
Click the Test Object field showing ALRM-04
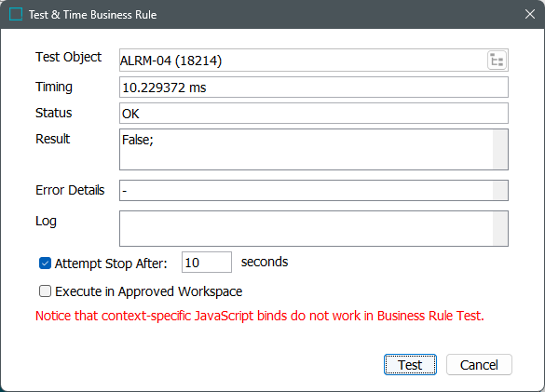[303, 61]
